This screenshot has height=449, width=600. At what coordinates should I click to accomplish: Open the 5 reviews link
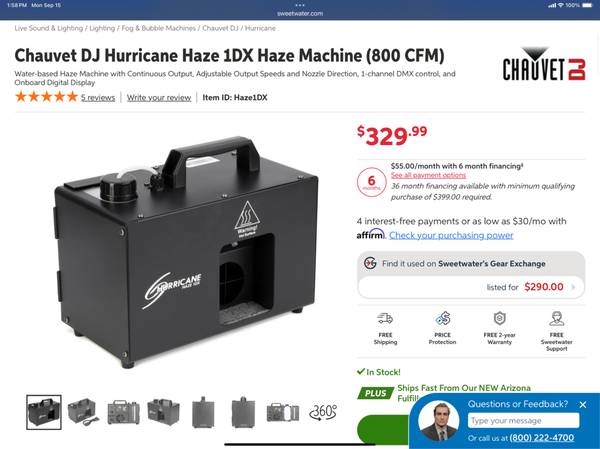pyautogui.click(x=98, y=98)
